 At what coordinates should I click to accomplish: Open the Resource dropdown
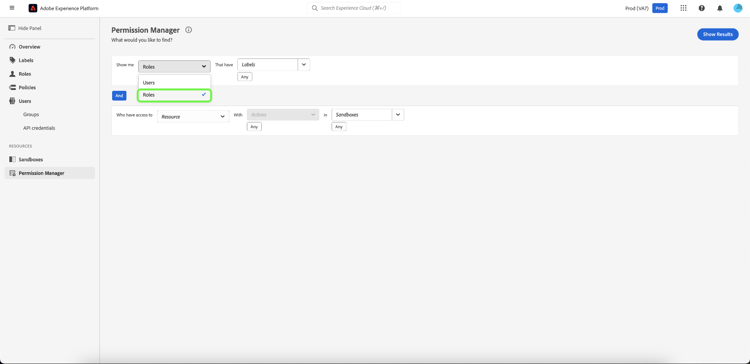point(193,116)
